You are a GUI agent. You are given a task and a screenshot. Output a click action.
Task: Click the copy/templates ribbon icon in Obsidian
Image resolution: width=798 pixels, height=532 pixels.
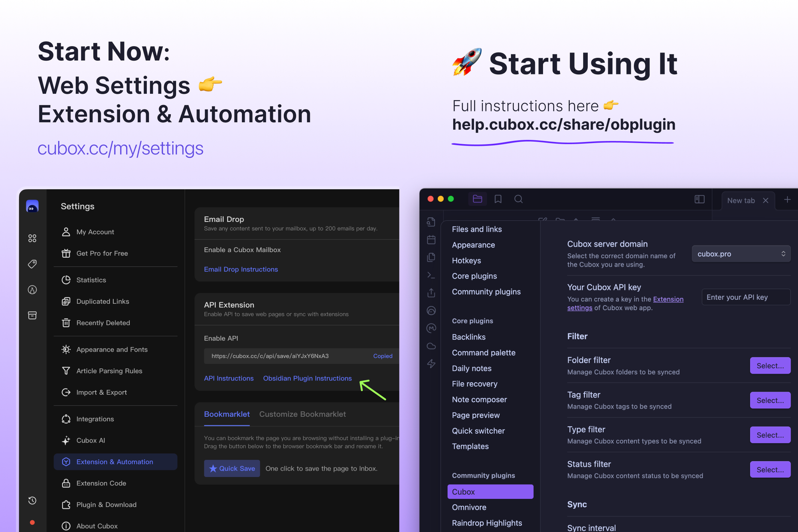point(431,257)
